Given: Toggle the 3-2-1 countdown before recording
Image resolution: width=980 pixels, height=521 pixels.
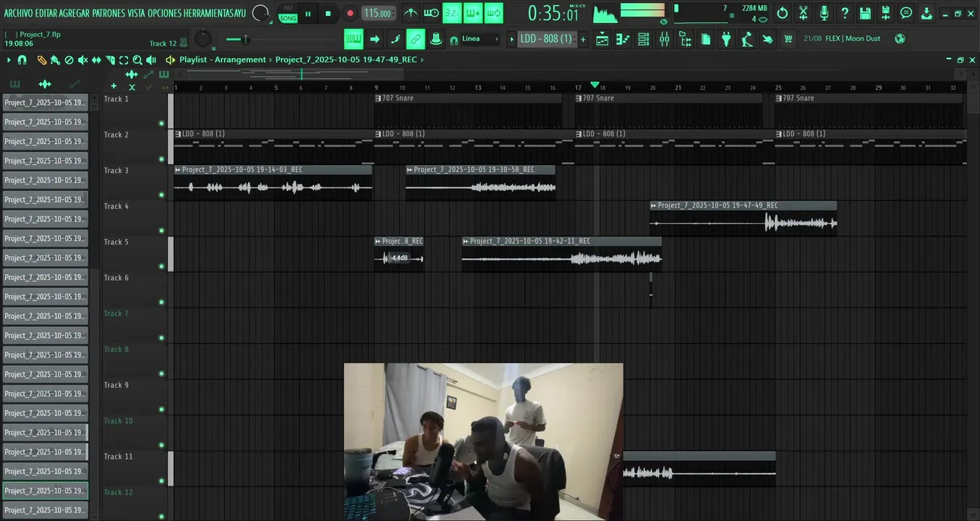Looking at the screenshot, I should pyautogui.click(x=452, y=13).
